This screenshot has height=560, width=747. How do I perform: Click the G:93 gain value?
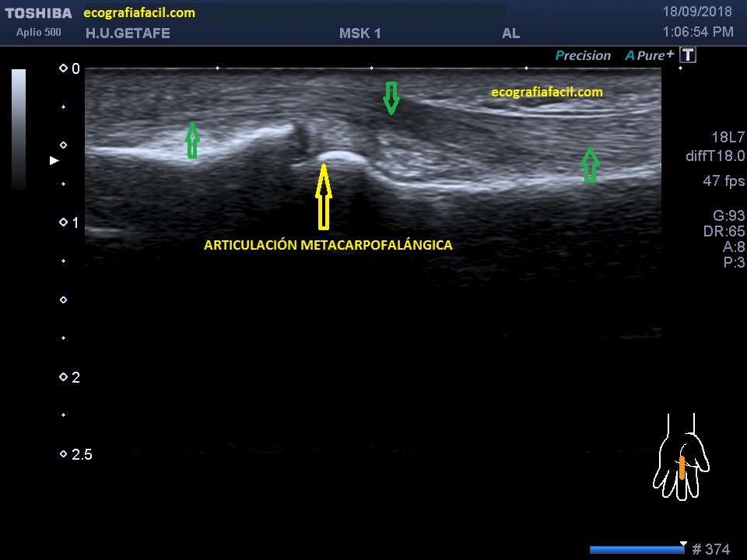728,216
